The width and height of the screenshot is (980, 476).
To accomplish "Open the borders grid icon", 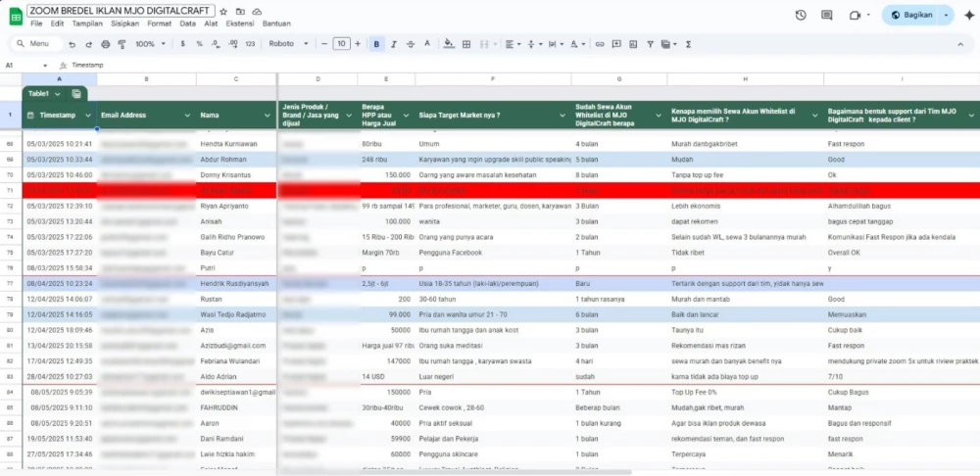I will click(466, 44).
